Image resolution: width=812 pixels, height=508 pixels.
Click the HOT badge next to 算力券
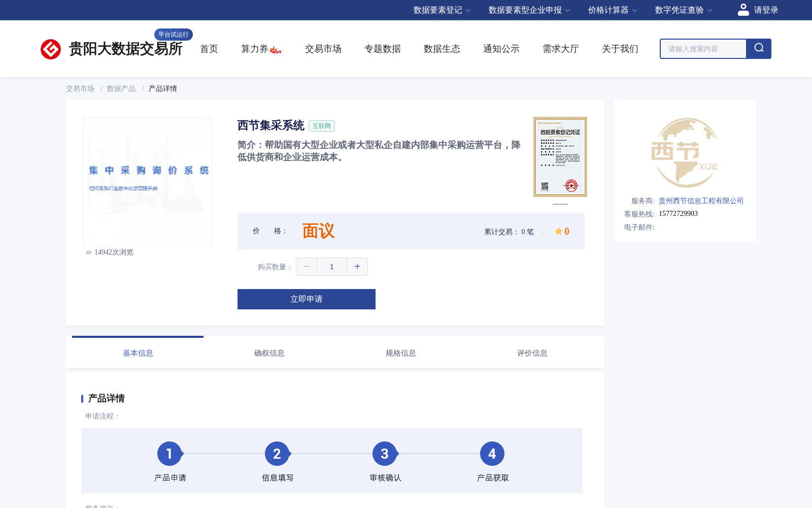click(276, 50)
